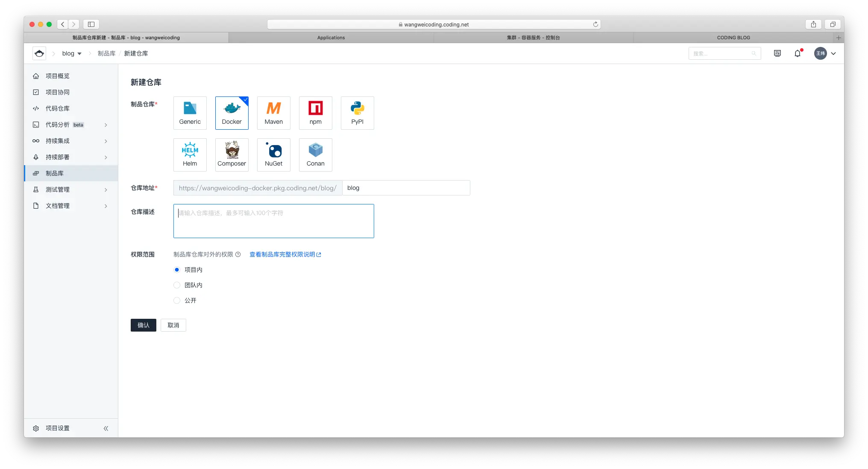
Task: Choose the NuGet repository type icon
Action: pyautogui.click(x=273, y=154)
